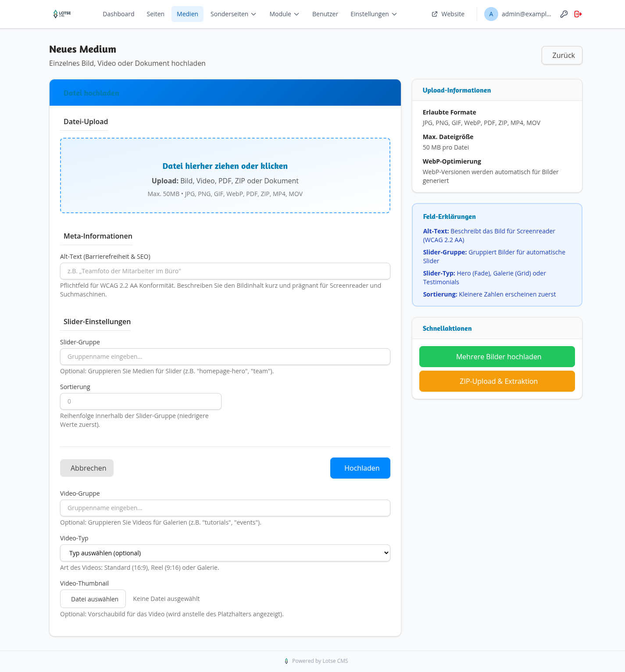Focus the Slider-Gruppe input field
Screen dimensions: 625x672
(x=225, y=357)
